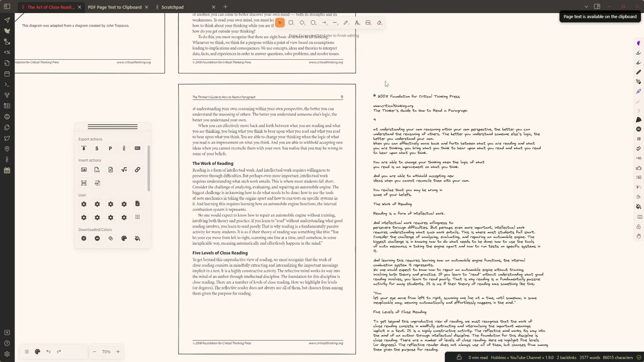Click the purple highlighter pen in right toolbar
Screen dimensions: 644x362
pos(638,91)
